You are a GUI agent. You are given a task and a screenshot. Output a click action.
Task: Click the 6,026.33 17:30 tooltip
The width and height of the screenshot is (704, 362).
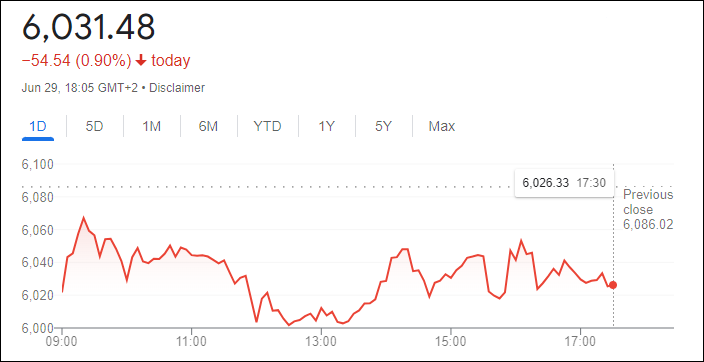564,183
